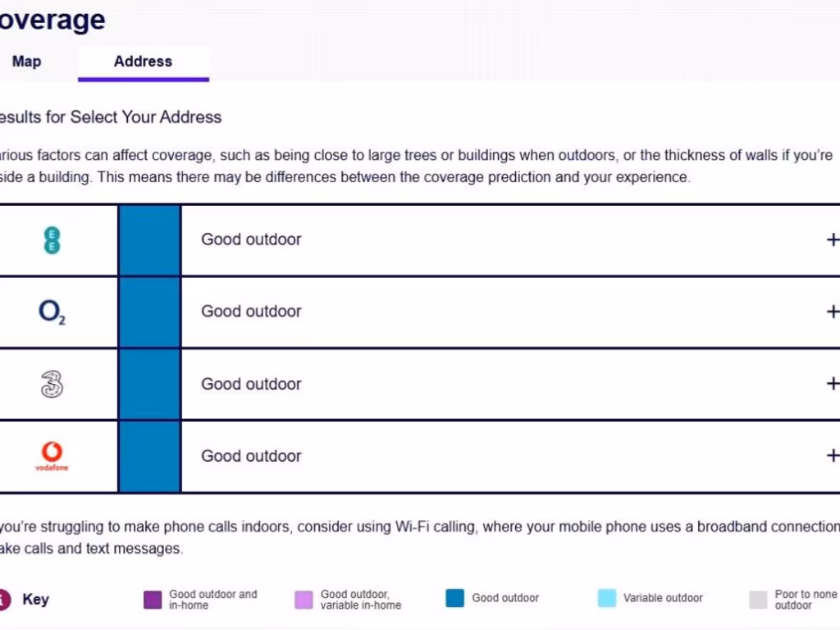
Task: Click the O2 network logo
Action: click(52, 312)
